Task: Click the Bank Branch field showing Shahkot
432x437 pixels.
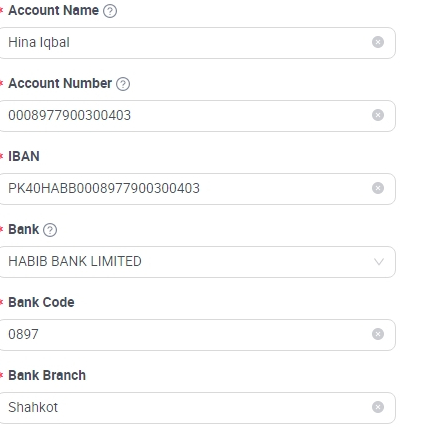Action: (x=197, y=408)
